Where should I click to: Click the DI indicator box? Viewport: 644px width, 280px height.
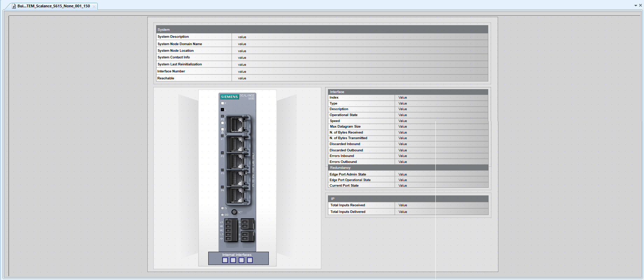pos(222,208)
